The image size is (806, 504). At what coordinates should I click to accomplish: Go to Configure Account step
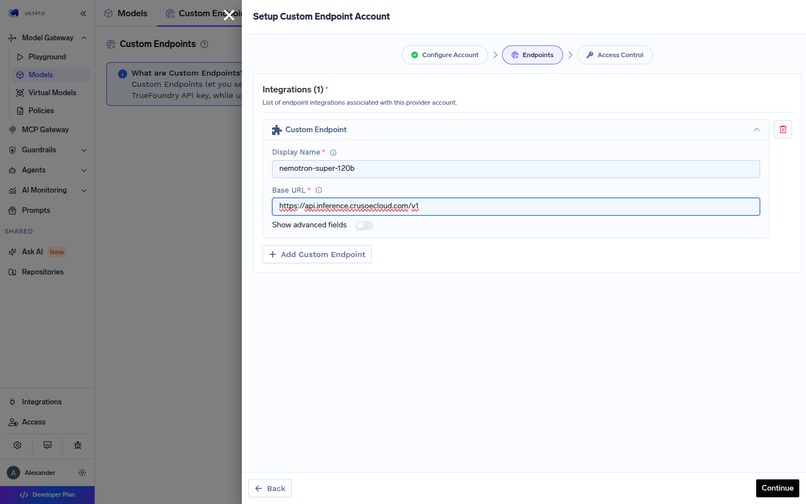[445, 55]
